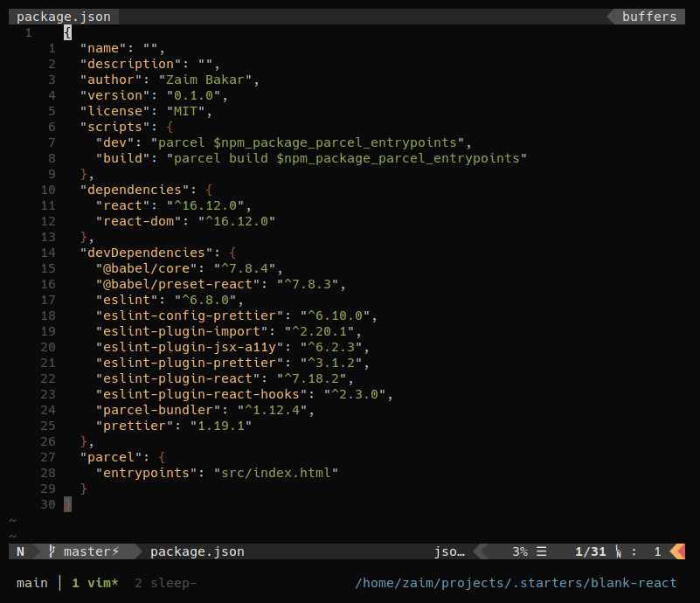
Task: Click the "1.19.1" prettier version
Action: (x=221, y=426)
